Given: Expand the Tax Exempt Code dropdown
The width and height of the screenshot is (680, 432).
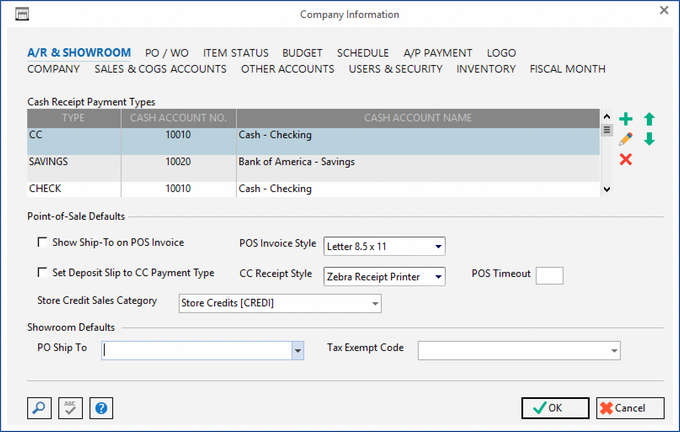Looking at the screenshot, I should [x=614, y=350].
